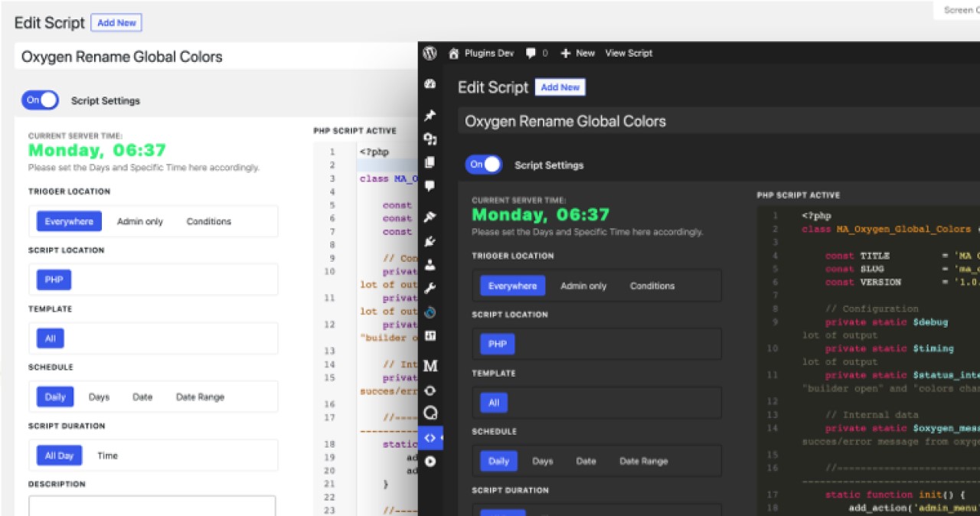Viewport: 980px width, 516px height.
Task: Open the Comments icon in the admin sidebar
Action: point(430,187)
